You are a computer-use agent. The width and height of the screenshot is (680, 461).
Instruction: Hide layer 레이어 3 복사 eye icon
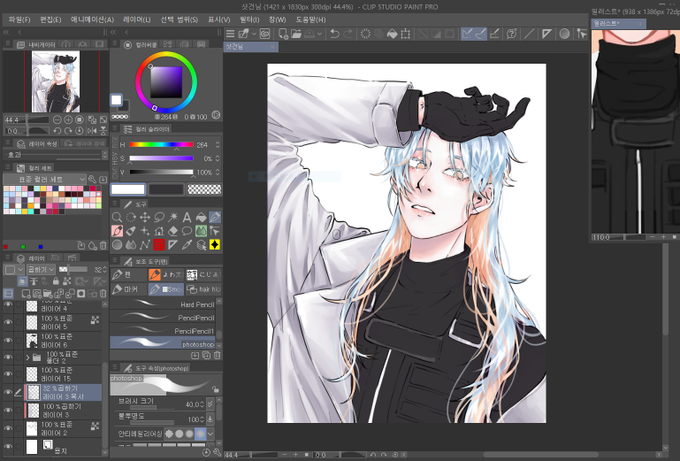(x=8, y=392)
